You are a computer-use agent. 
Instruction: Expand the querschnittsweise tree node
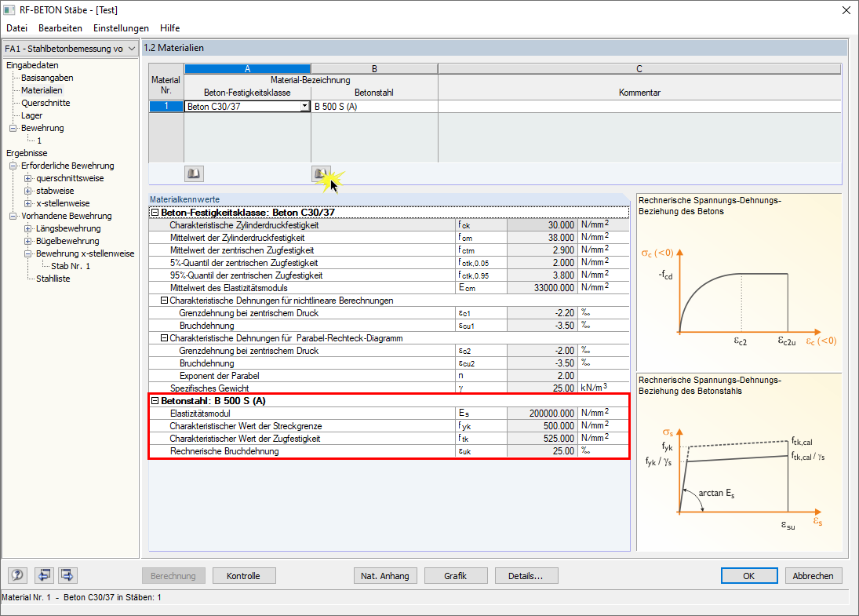tap(28, 179)
